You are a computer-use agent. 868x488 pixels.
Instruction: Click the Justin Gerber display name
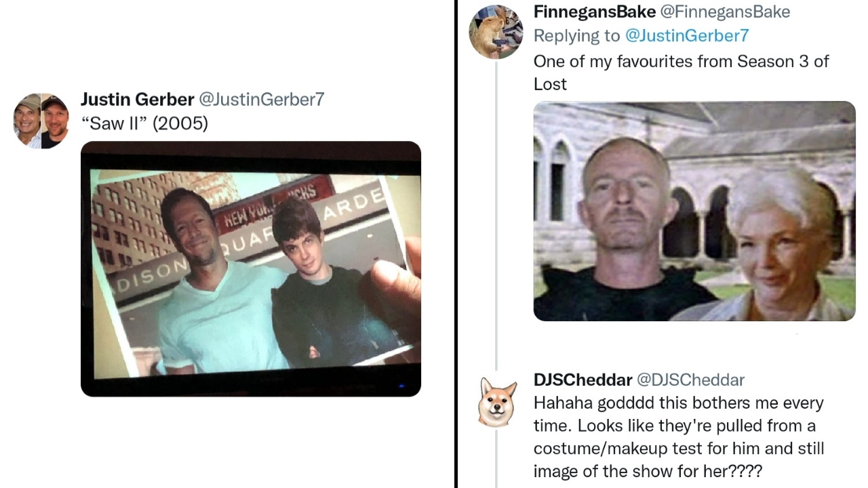[x=137, y=100]
